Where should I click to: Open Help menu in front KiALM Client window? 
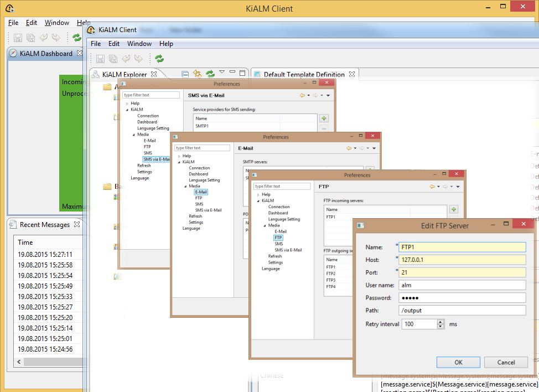pos(166,44)
